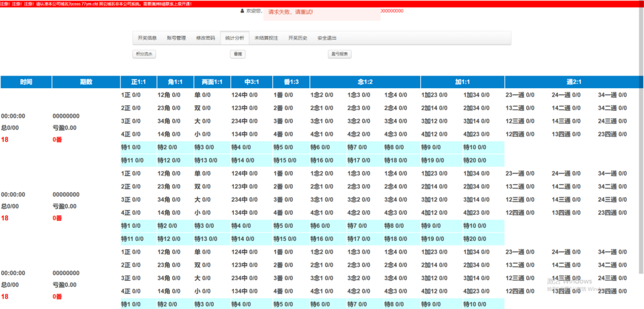The image size is (644, 309).
Task: Click 24三通 0/0 in the second record
Action: point(613,199)
